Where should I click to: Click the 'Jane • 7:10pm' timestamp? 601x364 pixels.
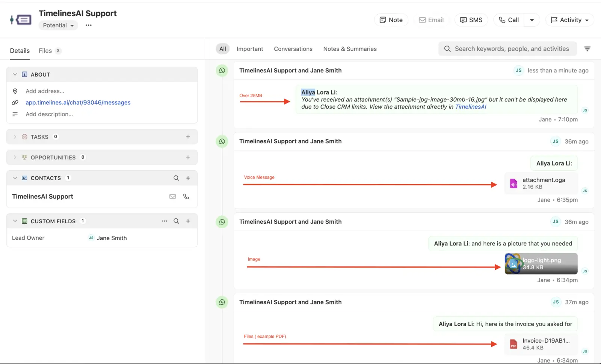tap(558, 119)
